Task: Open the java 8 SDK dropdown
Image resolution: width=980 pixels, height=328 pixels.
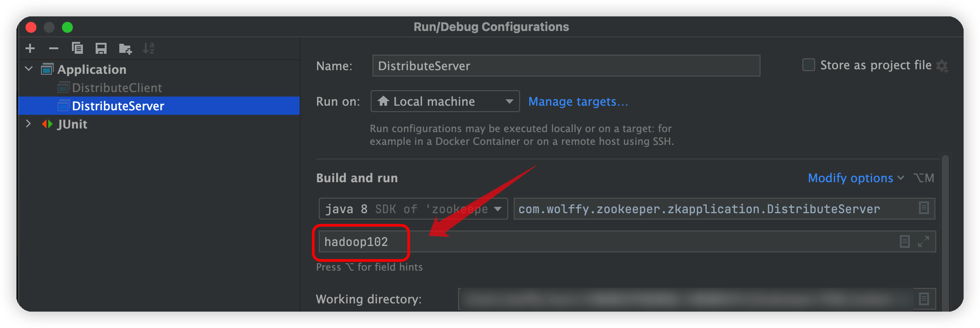Action: point(413,209)
